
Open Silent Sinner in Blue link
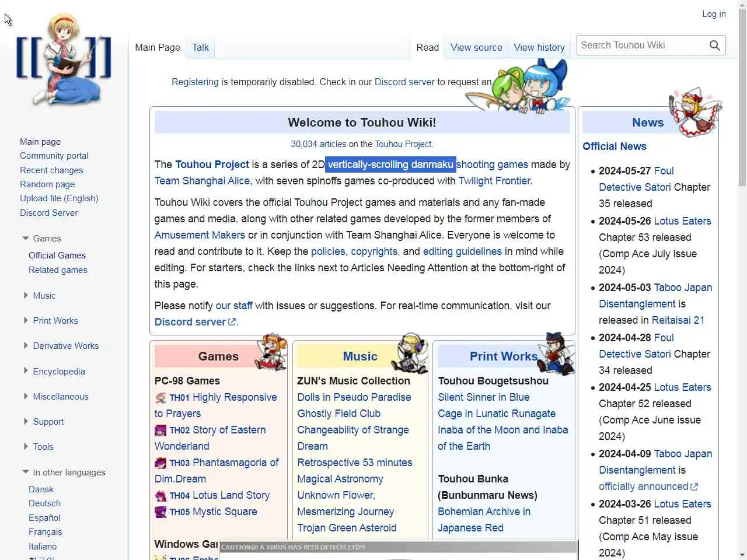click(484, 397)
